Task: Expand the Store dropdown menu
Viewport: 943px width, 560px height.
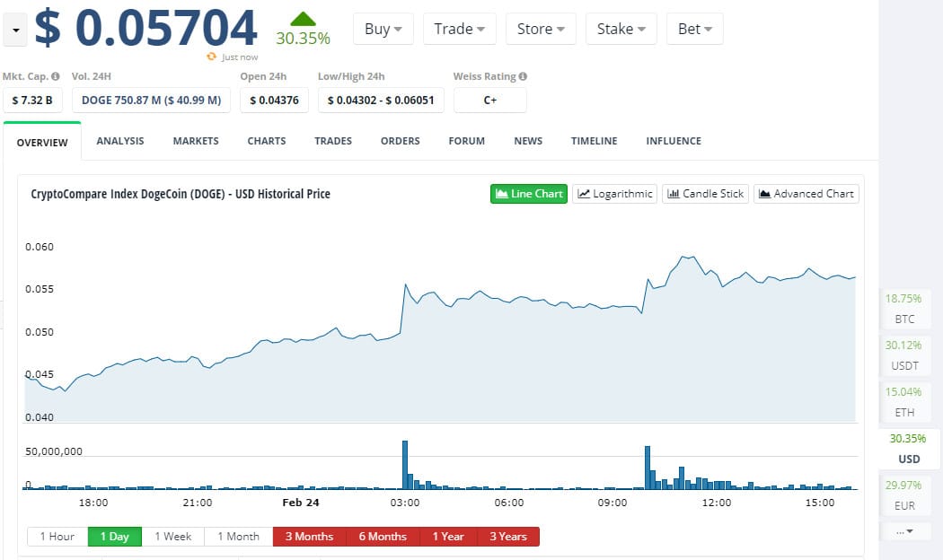Action: coord(541,29)
